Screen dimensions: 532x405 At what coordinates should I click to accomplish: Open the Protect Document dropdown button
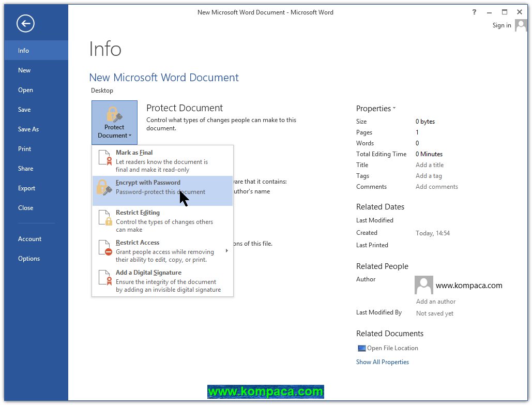[x=114, y=123]
